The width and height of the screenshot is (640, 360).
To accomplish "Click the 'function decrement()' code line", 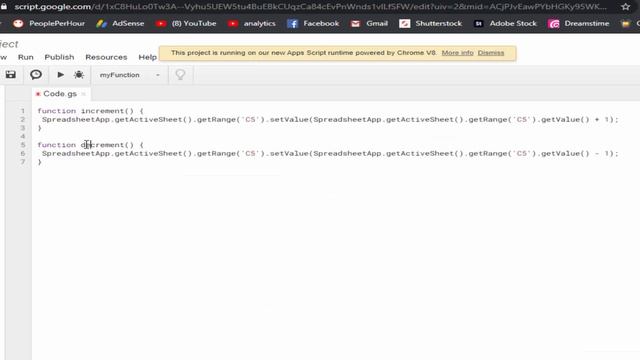I will pos(90,145).
